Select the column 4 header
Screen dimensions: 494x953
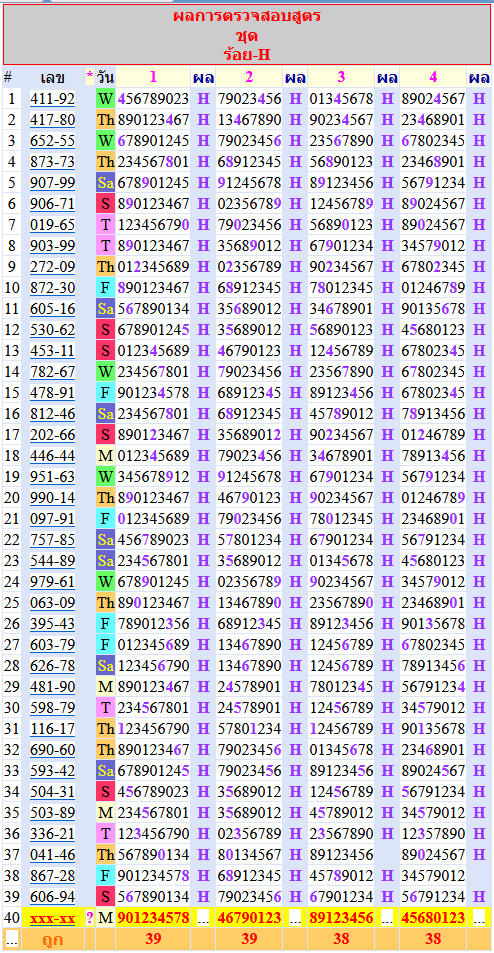pos(433,77)
